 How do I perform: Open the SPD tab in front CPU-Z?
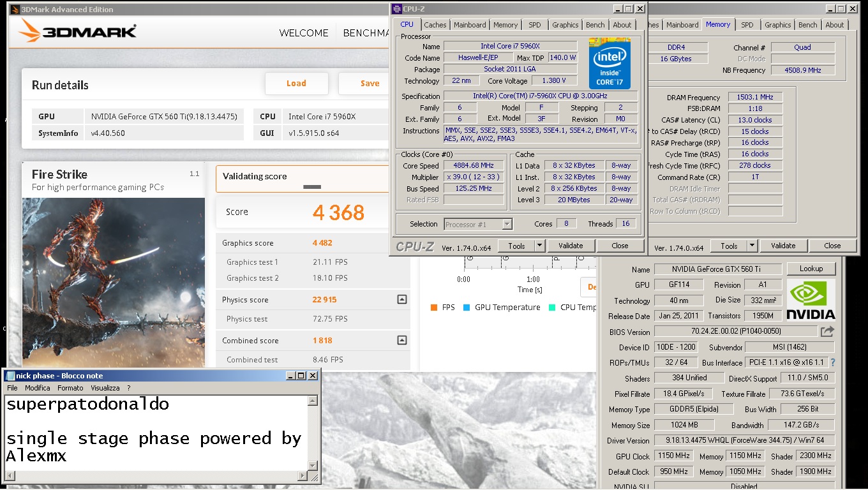(534, 25)
